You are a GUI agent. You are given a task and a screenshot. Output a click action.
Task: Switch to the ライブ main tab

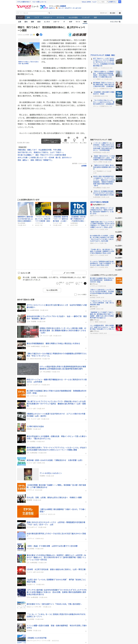37,17
